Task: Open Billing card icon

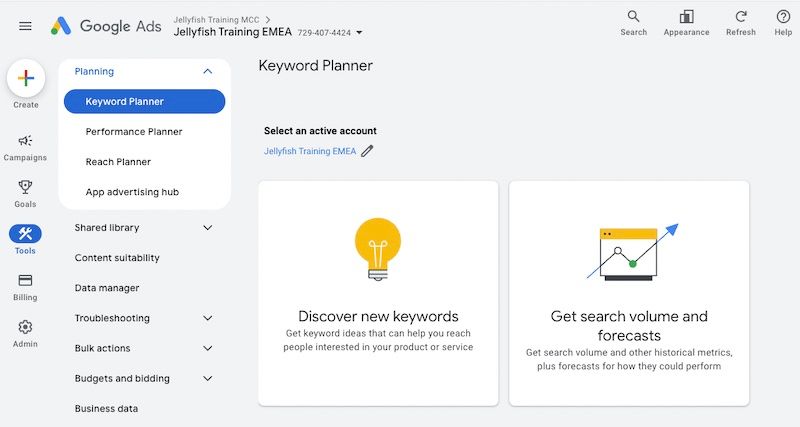Action: 25,280
